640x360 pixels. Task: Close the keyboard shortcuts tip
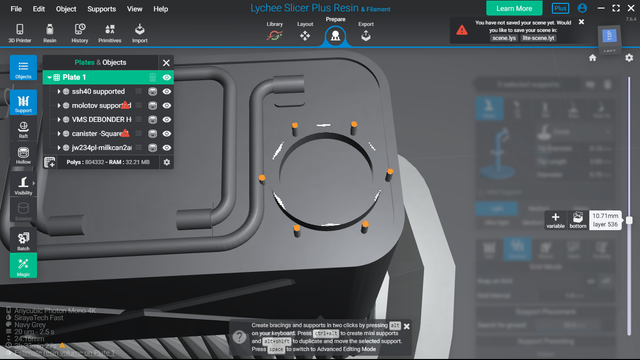[x=407, y=327]
